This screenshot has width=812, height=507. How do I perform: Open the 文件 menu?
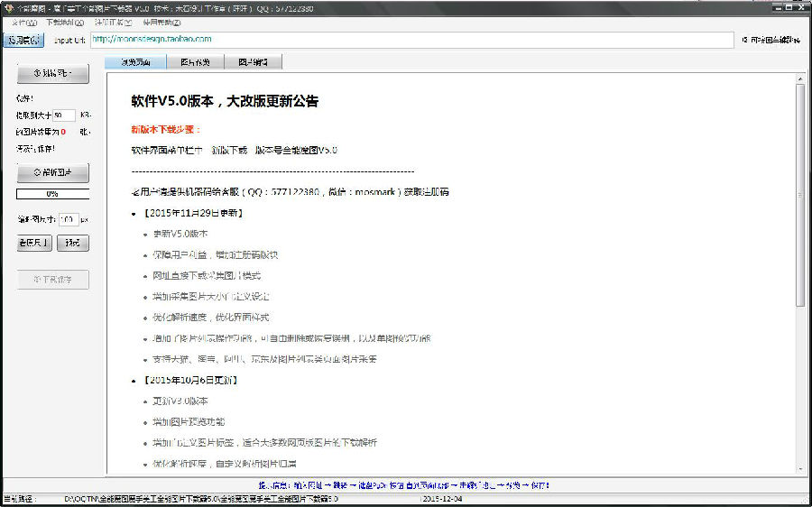(x=24, y=23)
